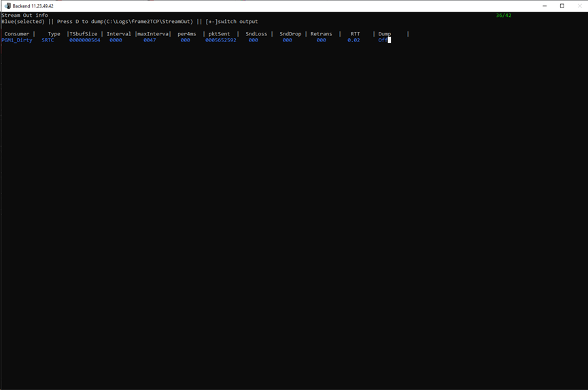Click the SndDrop value '000'

[x=288, y=40]
